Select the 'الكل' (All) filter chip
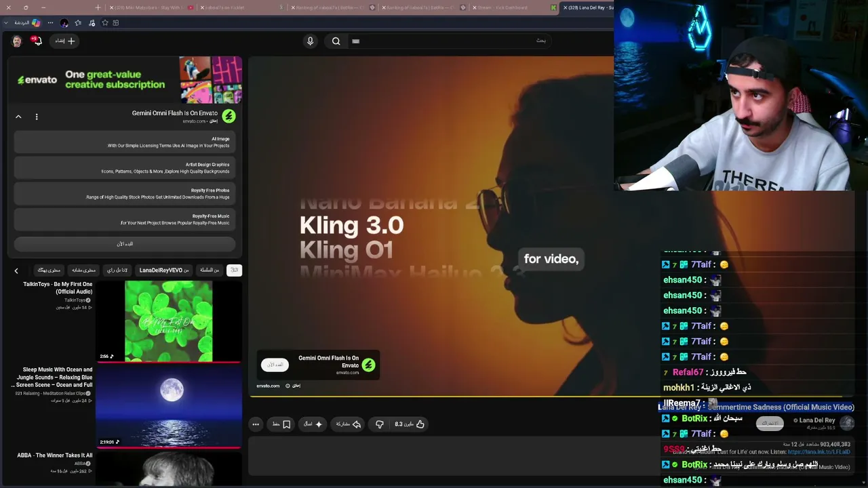The width and height of the screenshot is (868, 488). 234,270
